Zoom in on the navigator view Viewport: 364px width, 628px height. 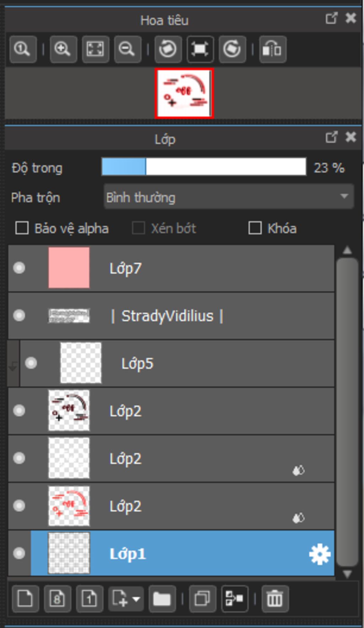pyautogui.click(x=63, y=49)
